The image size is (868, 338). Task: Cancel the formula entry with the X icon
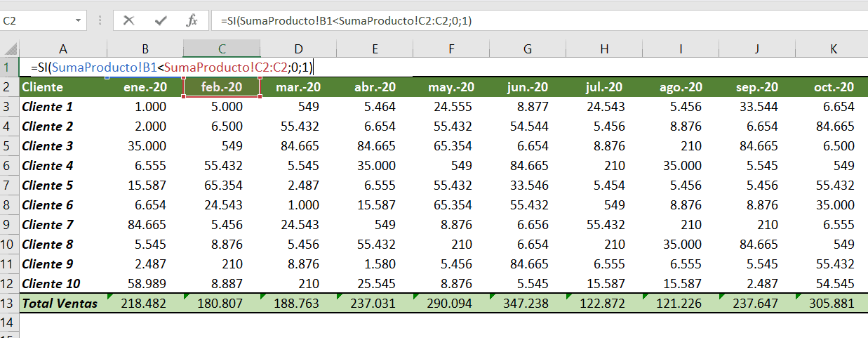(128, 20)
